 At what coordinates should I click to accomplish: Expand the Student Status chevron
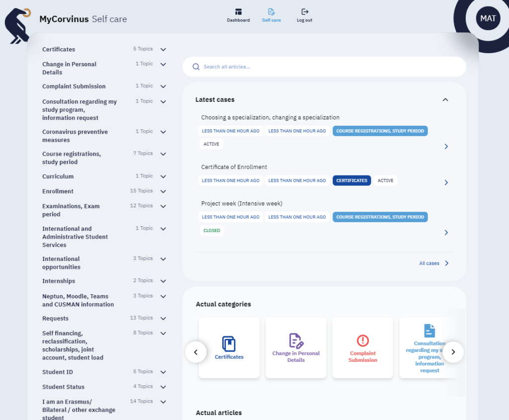point(163,387)
